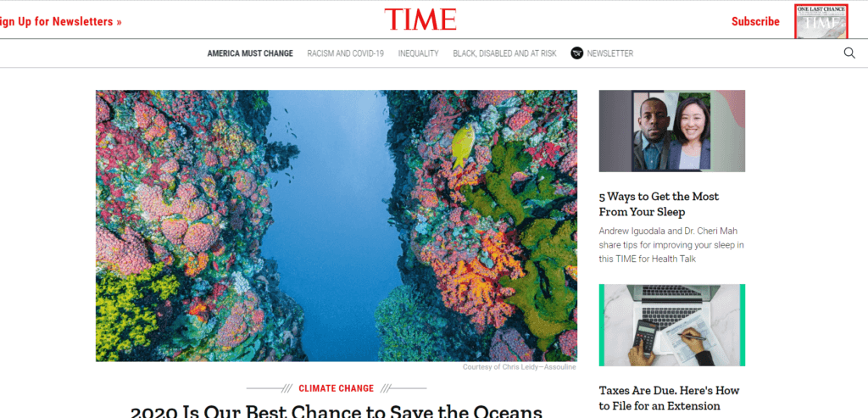868x418 pixels.
Task: Go to the Inequality section
Action: pyautogui.click(x=419, y=53)
